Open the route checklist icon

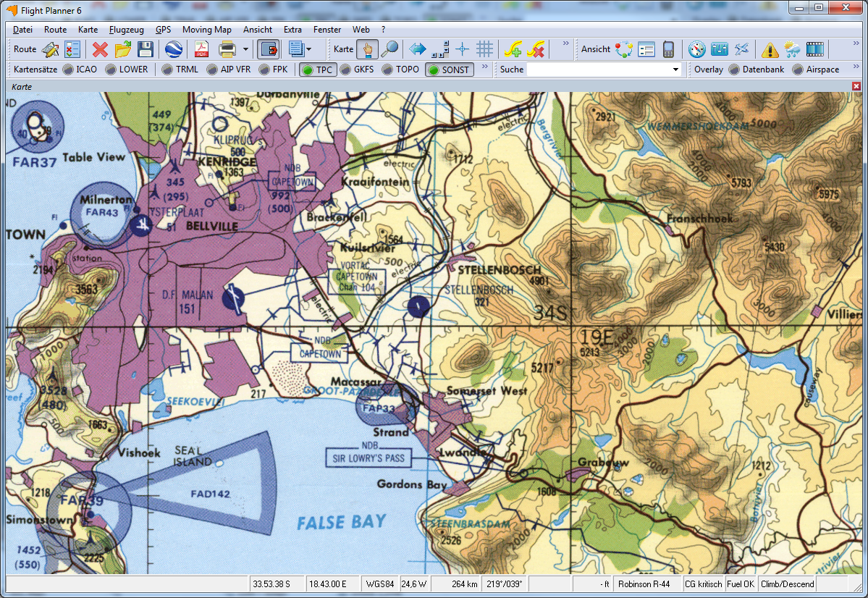[x=72, y=49]
